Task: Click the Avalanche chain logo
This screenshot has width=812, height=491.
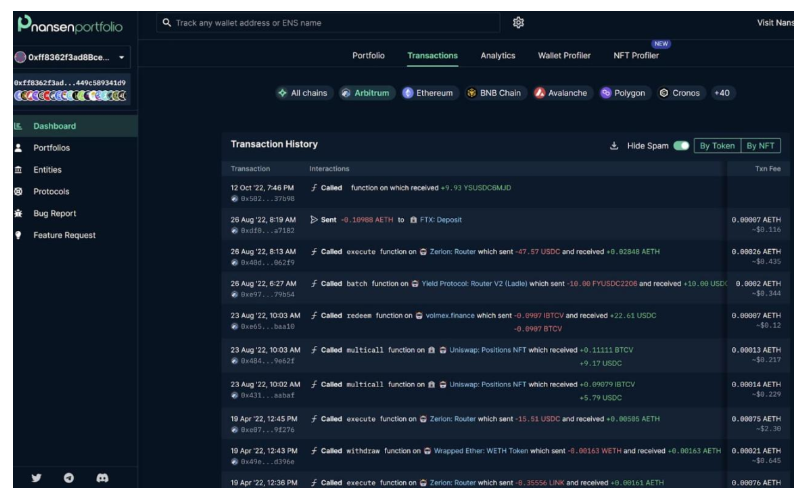Action: pos(540,93)
